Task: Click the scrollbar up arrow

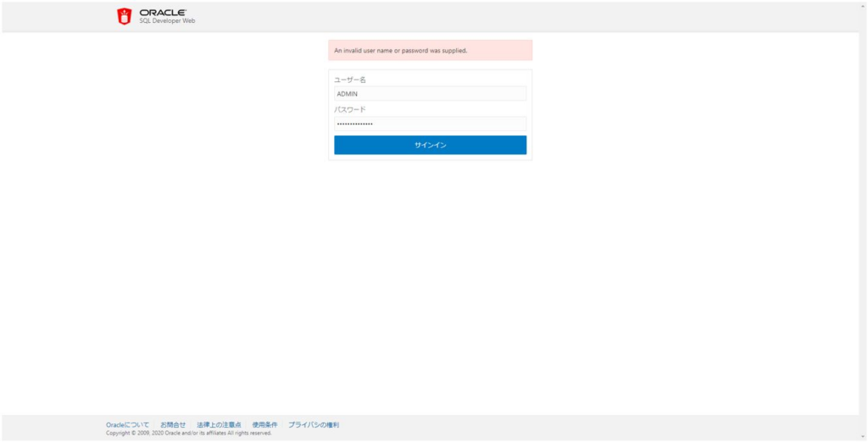Action: [x=863, y=5]
